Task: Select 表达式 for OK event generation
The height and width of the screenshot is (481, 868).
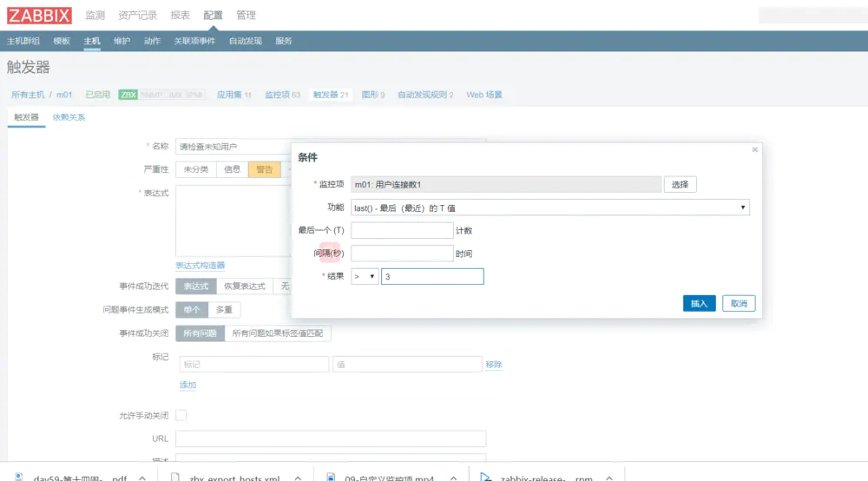Action: point(196,287)
